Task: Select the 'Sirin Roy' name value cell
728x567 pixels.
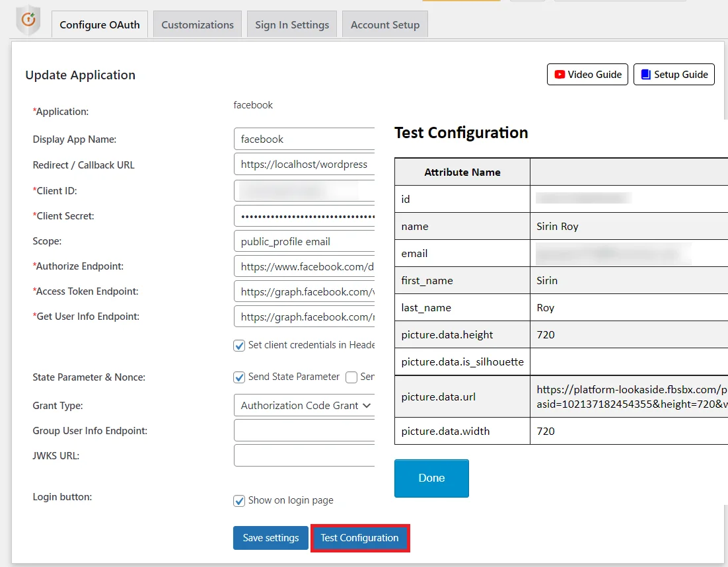Action: click(x=629, y=226)
